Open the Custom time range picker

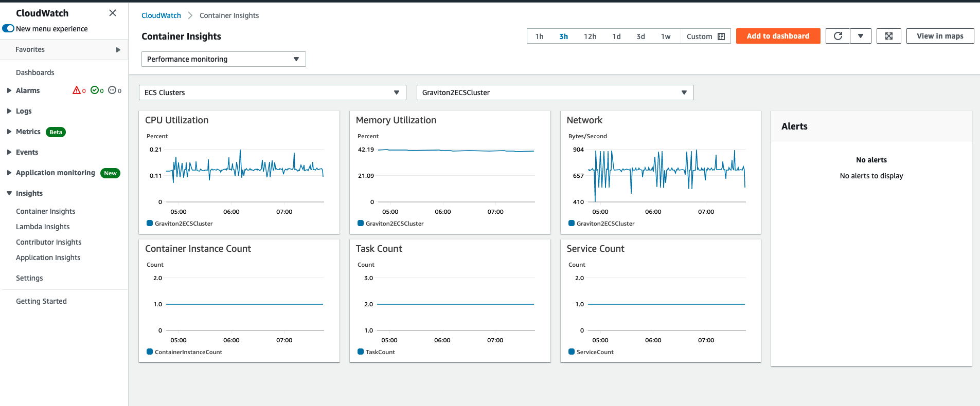(706, 36)
